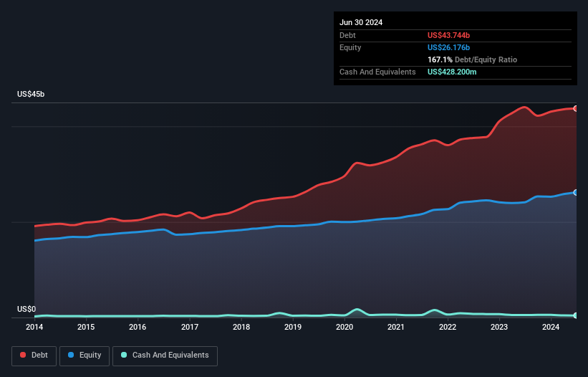588x377 pixels.
Task: Click the blue Equity endpoint marker
Action: click(x=576, y=192)
